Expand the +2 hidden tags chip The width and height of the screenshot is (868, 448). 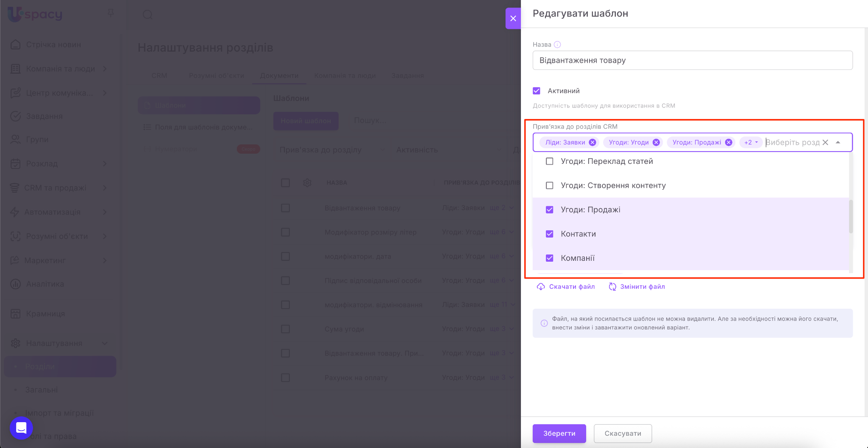(x=751, y=142)
